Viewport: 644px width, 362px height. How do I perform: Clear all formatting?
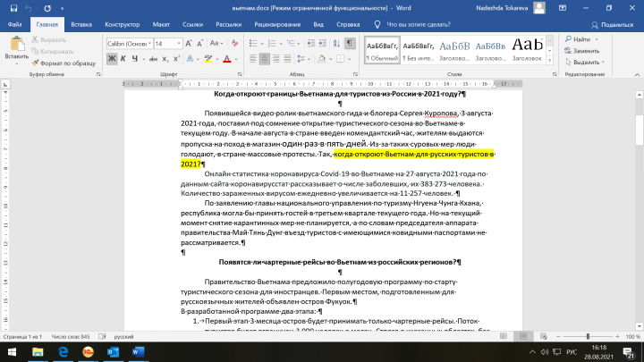[x=234, y=44]
